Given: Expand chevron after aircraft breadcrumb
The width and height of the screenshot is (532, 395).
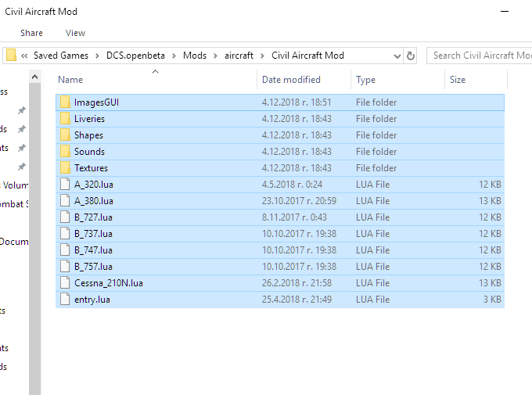Looking at the screenshot, I should 262,56.
